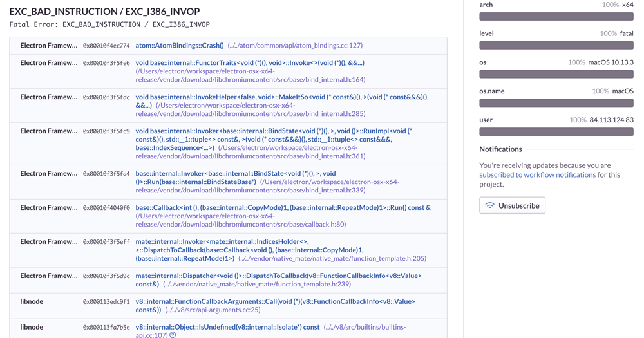Click the help icon after builtins-api.cc:107
644x338 pixels.
pyautogui.click(x=173, y=335)
